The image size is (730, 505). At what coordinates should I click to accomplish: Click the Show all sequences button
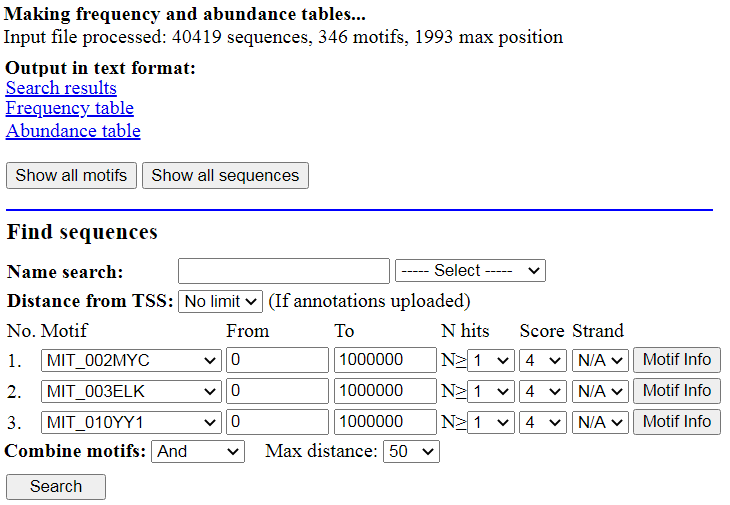pos(225,175)
